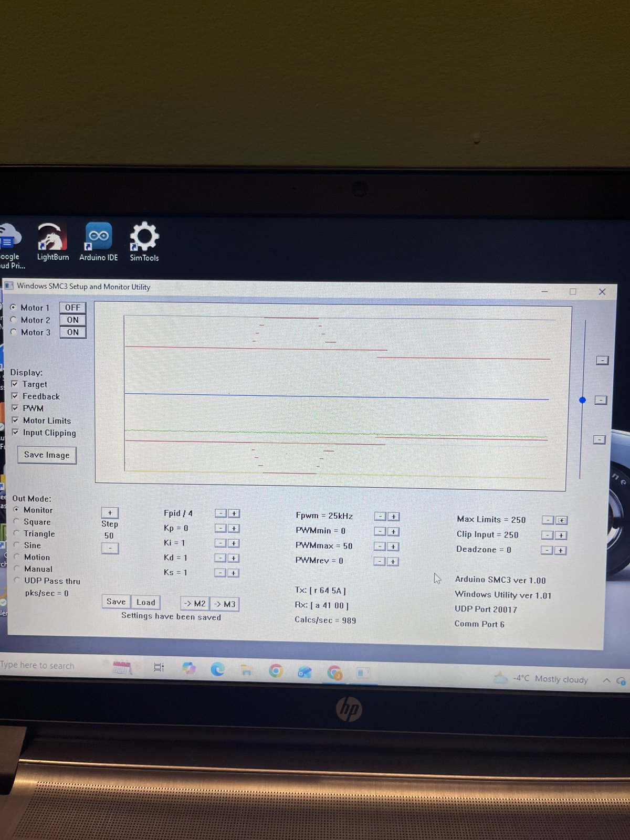Open the LightBurn desktop shortcut
This screenshot has width=630, height=840.
point(52,241)
